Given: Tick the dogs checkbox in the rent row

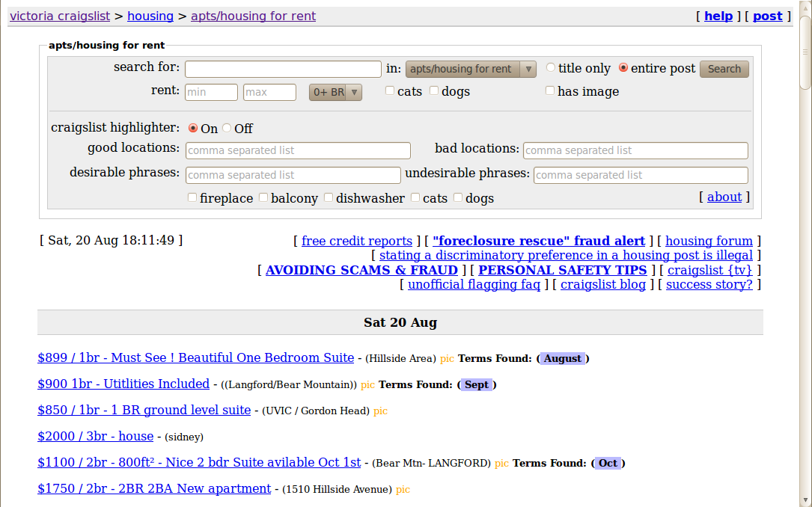Looking at the screenshot, I should 434,90.
